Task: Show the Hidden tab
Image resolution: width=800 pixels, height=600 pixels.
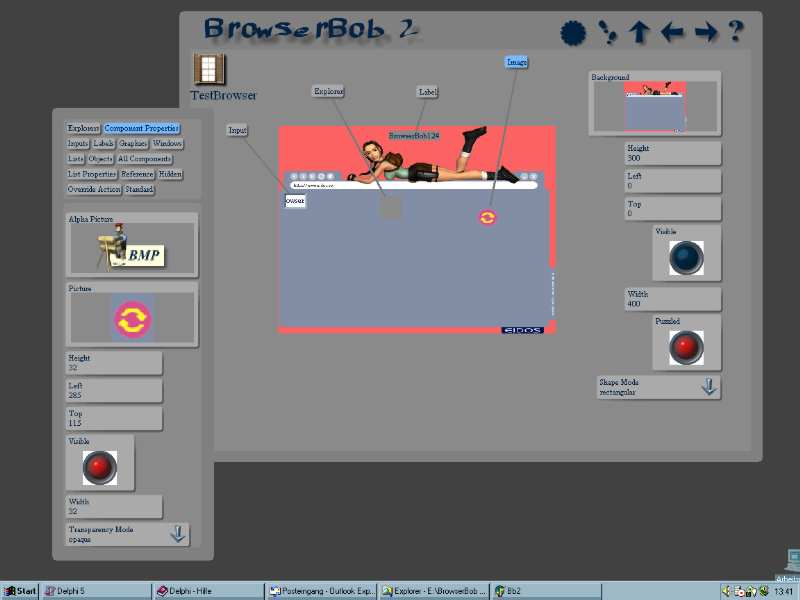Action: coord(170,174)
